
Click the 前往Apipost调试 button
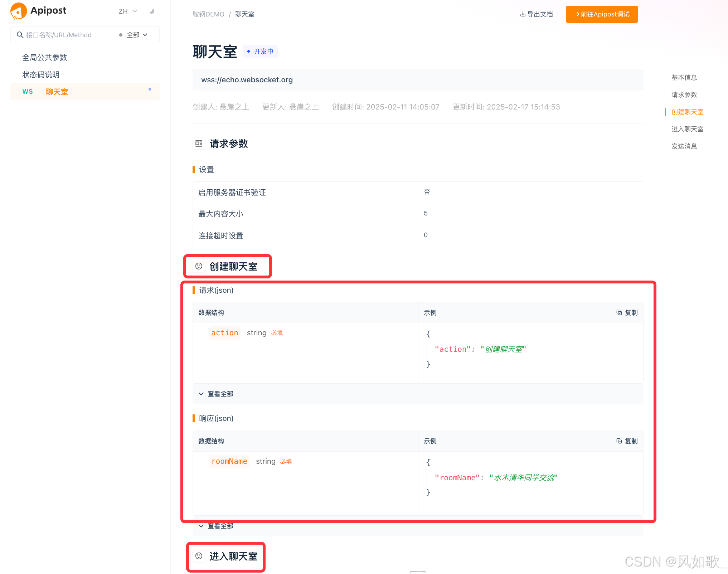pos(602,14)
